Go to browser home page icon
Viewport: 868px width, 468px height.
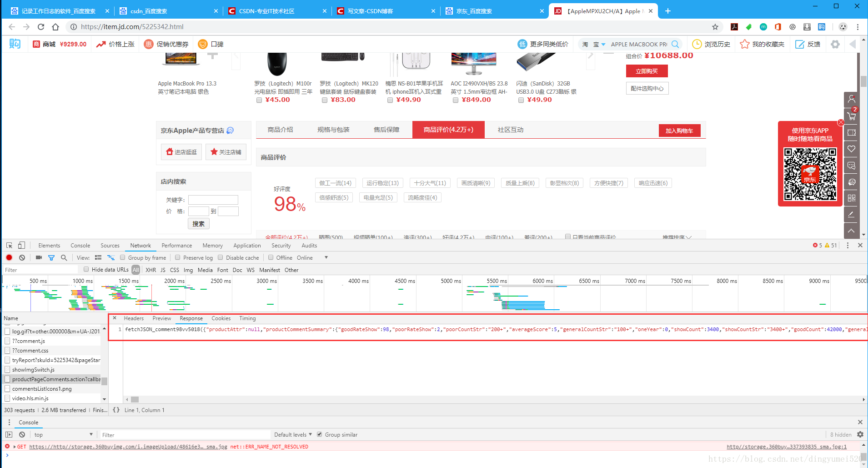55,27
